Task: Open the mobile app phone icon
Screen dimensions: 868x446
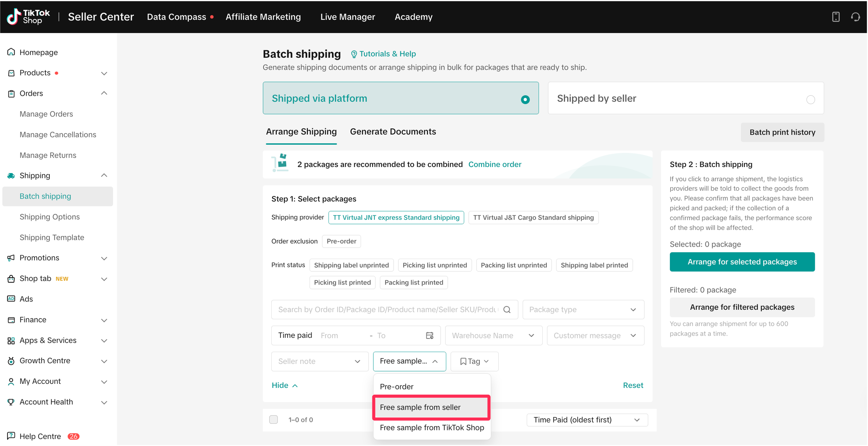Action: click(x=836, y=16)
